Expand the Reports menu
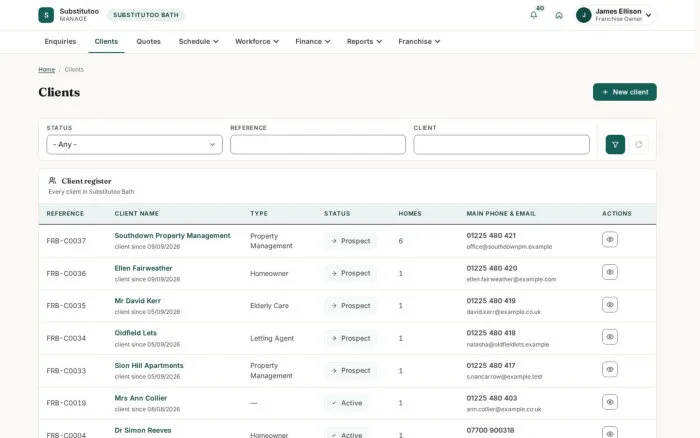 pyautogui.click(x=364, y=42)
